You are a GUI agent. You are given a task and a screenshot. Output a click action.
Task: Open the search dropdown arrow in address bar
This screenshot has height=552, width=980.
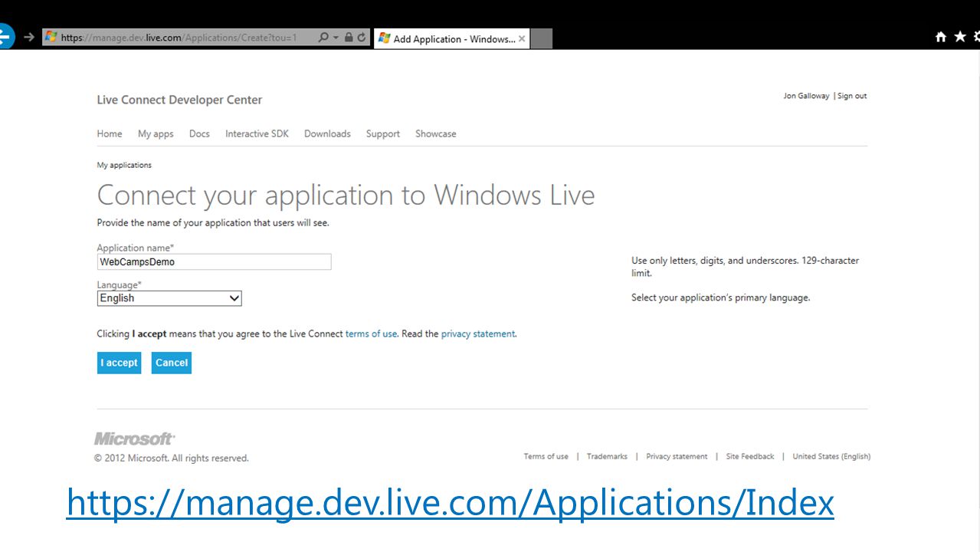point(336,37)
